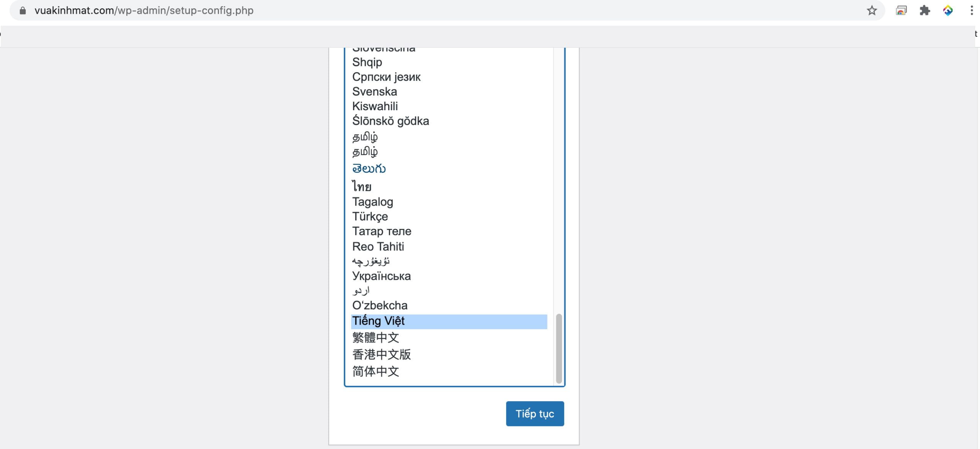Screen dimensions: 980x449
Task: Open the Extensions puzzle icon
Action: click(x=924, y=10)
